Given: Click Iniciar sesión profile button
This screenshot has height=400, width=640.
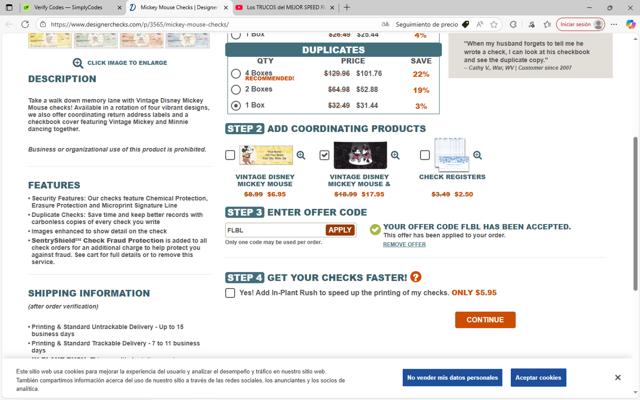Looking at the screenshot, I should 580,24.
